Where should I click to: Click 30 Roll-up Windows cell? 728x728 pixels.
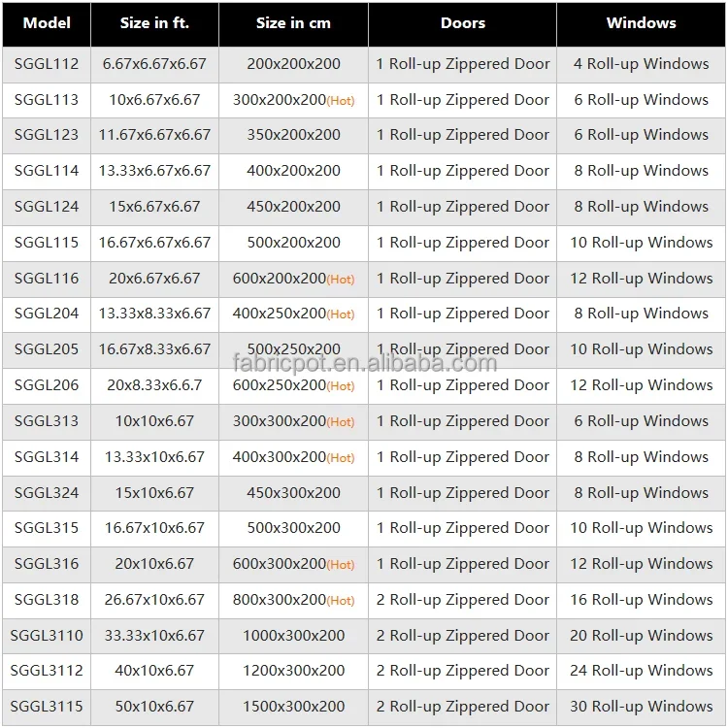click(641, 707)
